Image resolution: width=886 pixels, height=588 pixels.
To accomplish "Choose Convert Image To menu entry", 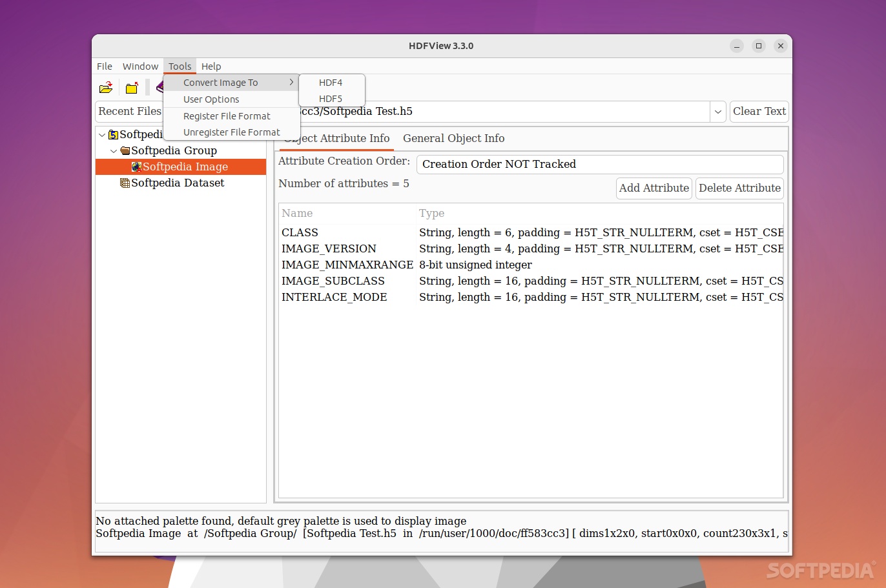I will tap(231, 83).
